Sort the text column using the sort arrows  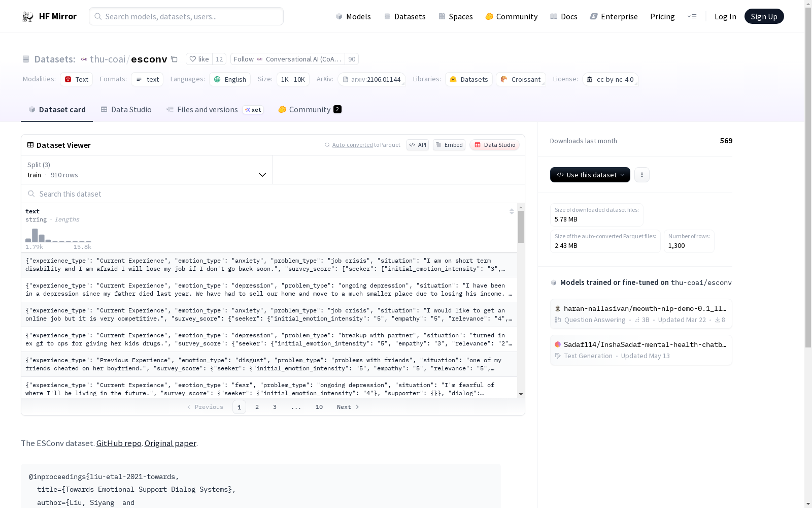pyautogui.click(x=512, y=211)
